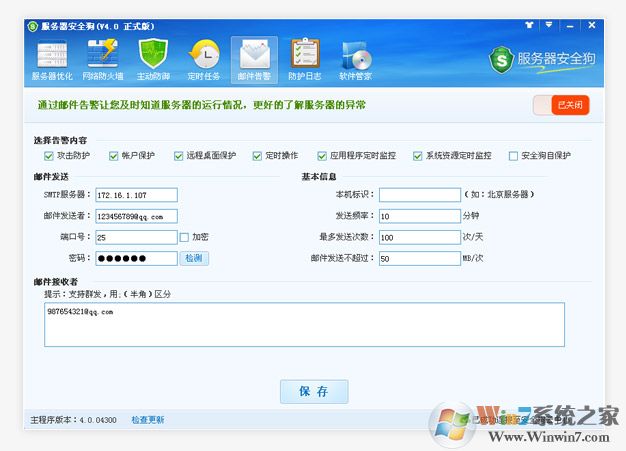
Task: Close the 服务器安全狗 window
Action: [x=592, y=25]
